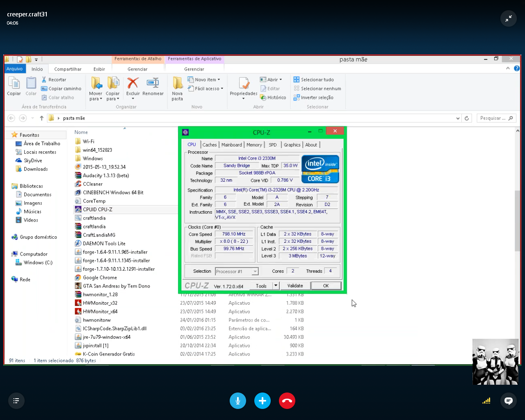Click the Intel Core i3 logo in CPU-Z
Screen dimensions: 525x420
pyautogui.click(x=320, y=169)
